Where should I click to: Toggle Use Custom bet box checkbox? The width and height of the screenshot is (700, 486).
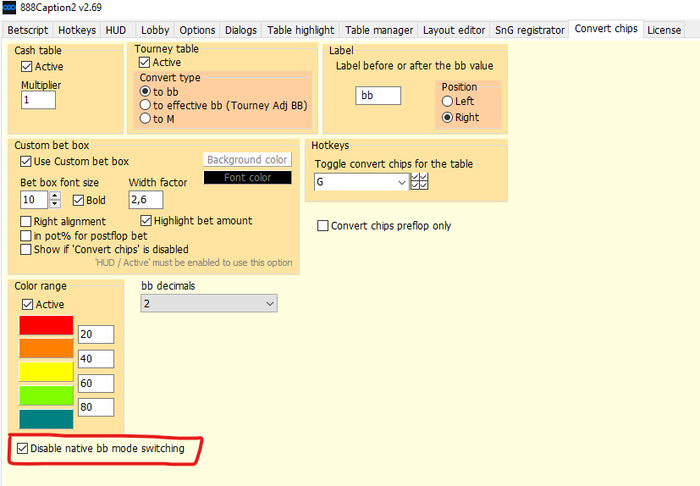pos(25,161)
